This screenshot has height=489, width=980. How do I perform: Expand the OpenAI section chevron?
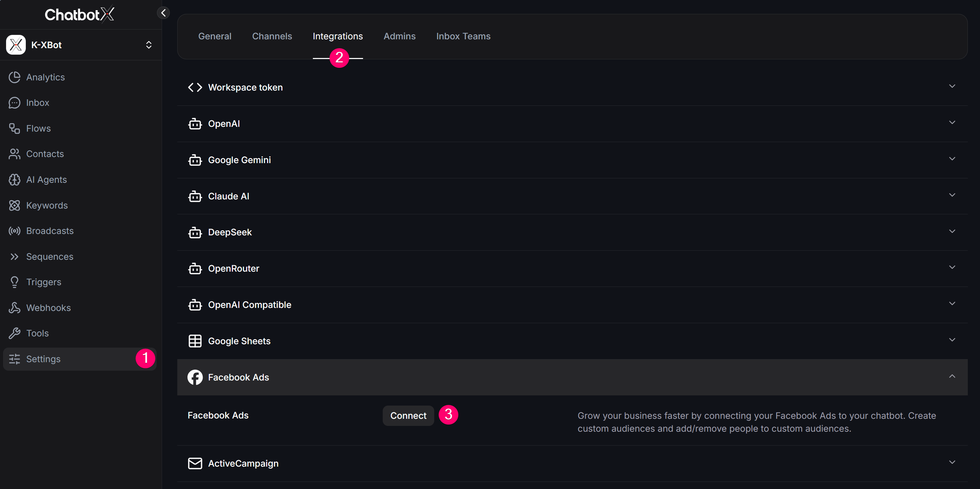[x=952, y=122]
